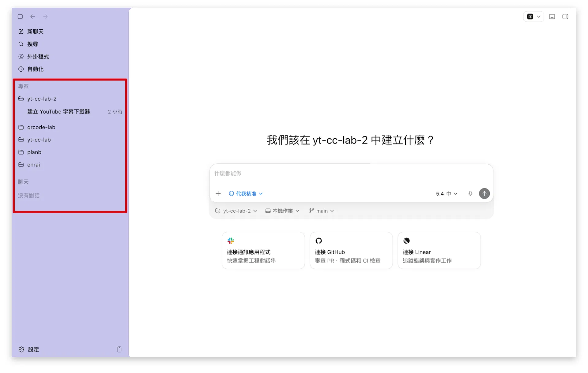Screen dimensions: 588x373
Task: Open the 5.4 中 model dropdown
Action: pyautogui.click(x=447, y=194)
